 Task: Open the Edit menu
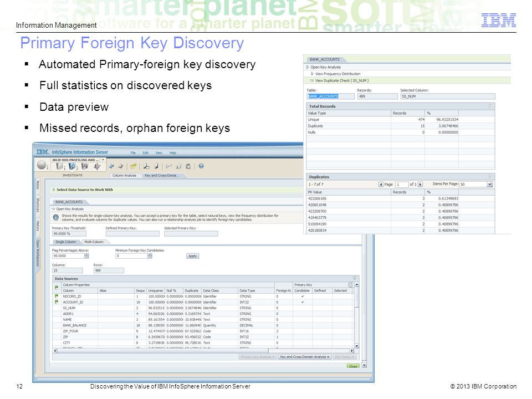tap(146, 153)
